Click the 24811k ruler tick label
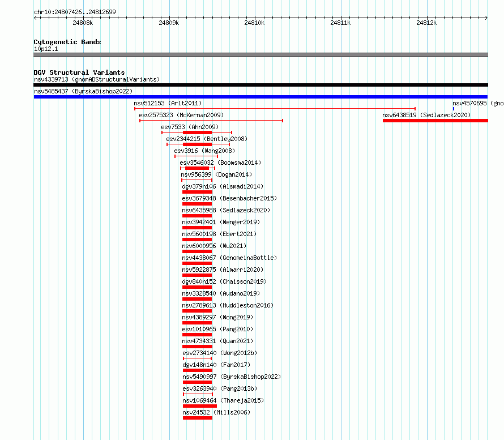The image size is (504, 440). pos(340,23)
